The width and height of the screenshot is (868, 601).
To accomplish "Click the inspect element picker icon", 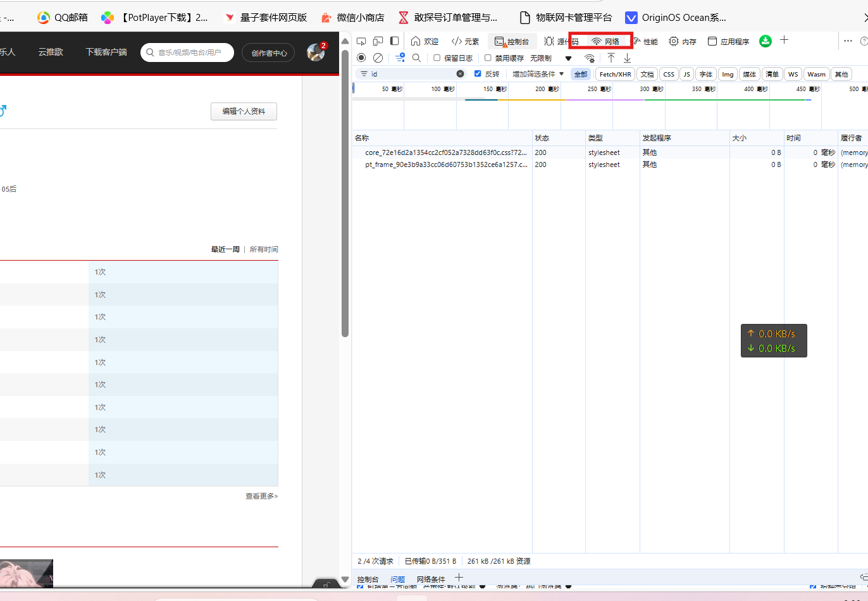I will tap(361, 41).
